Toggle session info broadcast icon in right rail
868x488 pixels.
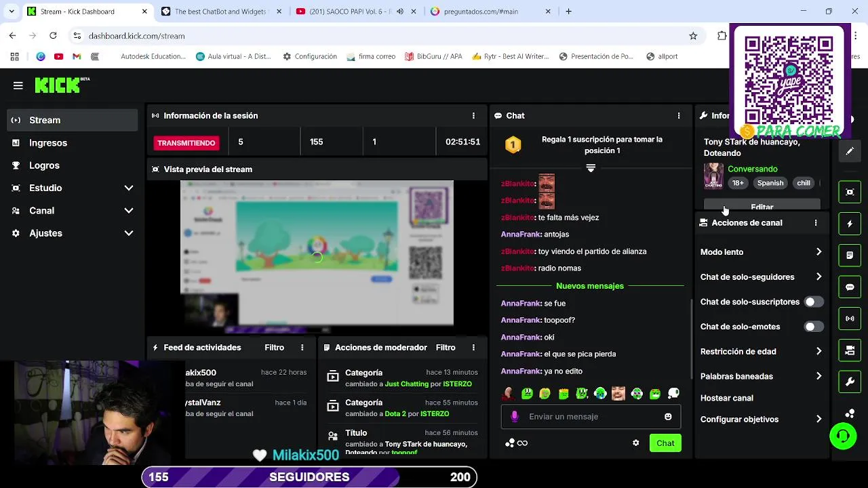coord(850,318)
